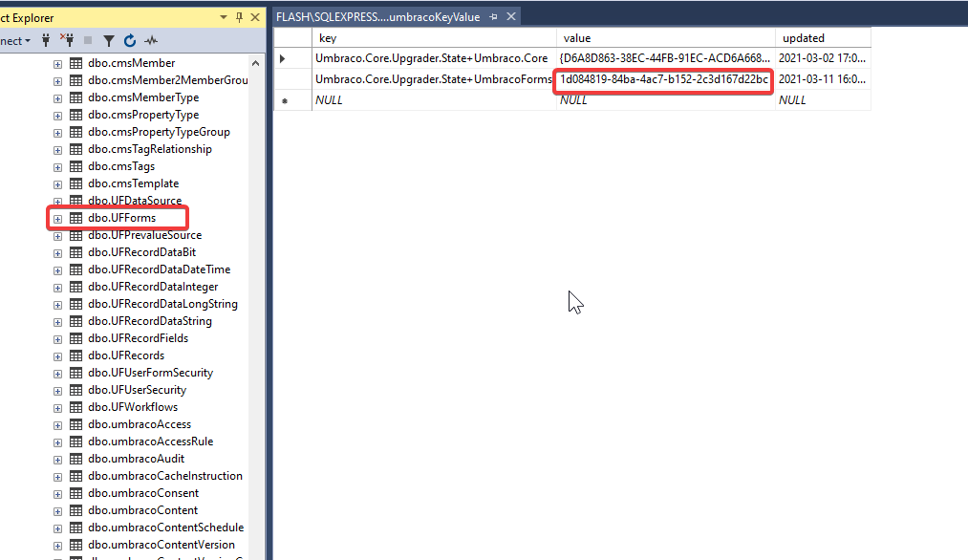Toggle auto-hide pin on Object Explorer panel
968x560 pixels.
pos(238,16)
